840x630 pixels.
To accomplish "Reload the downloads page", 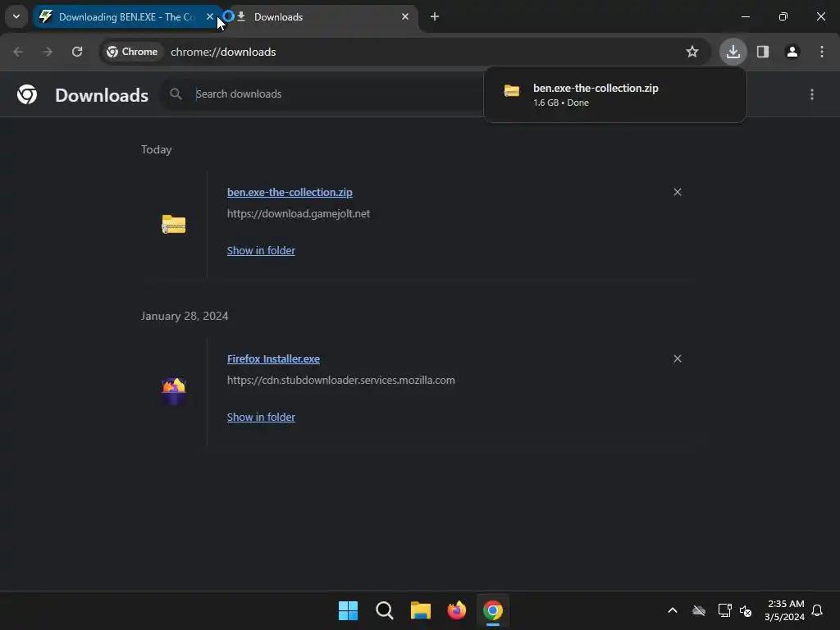I will (x=77, y=52).
